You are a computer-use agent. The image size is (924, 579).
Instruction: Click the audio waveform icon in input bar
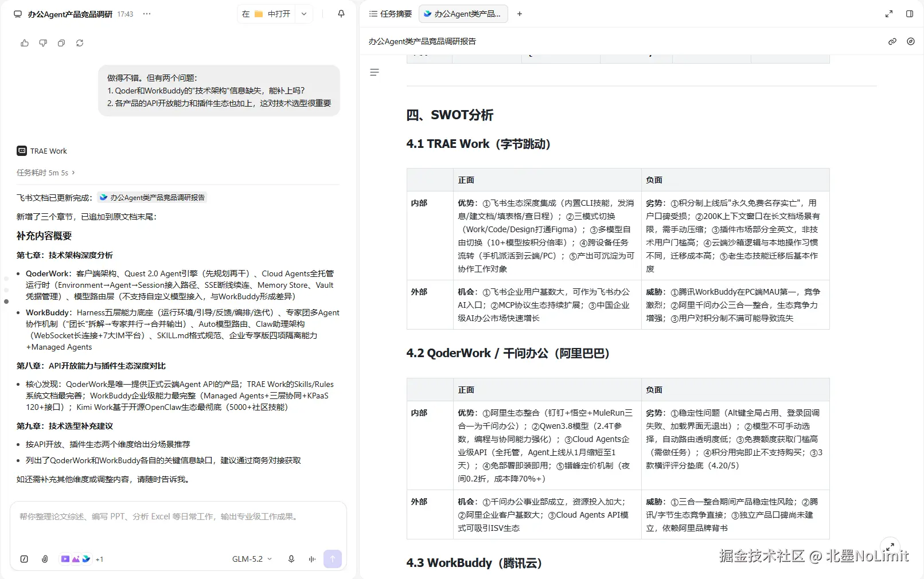(x=312, y=559)
